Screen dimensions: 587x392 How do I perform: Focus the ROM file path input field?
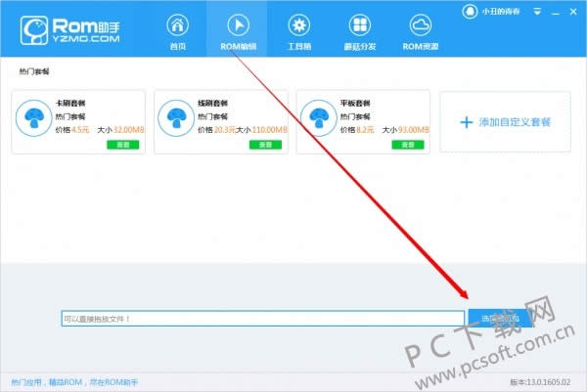[x=263, y=319]
